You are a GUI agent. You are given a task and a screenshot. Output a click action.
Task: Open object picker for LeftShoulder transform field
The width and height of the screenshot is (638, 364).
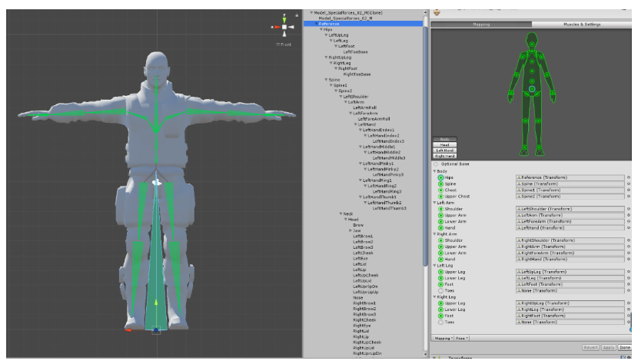629,209
